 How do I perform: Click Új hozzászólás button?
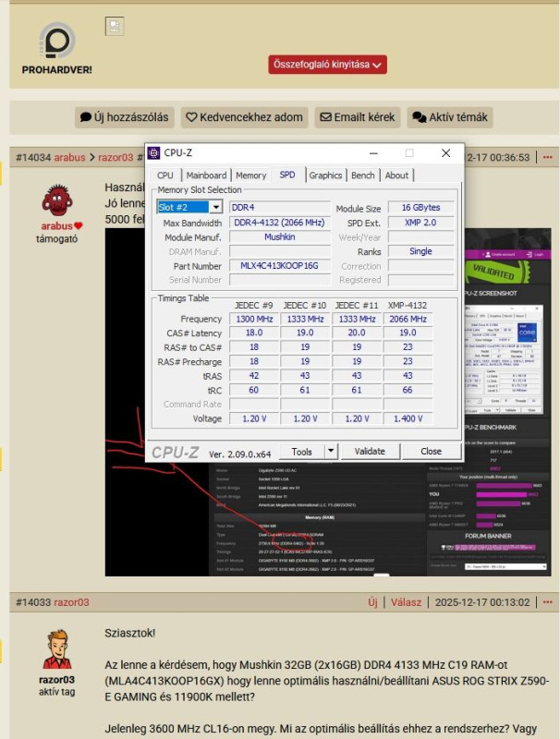coord(125,117)
